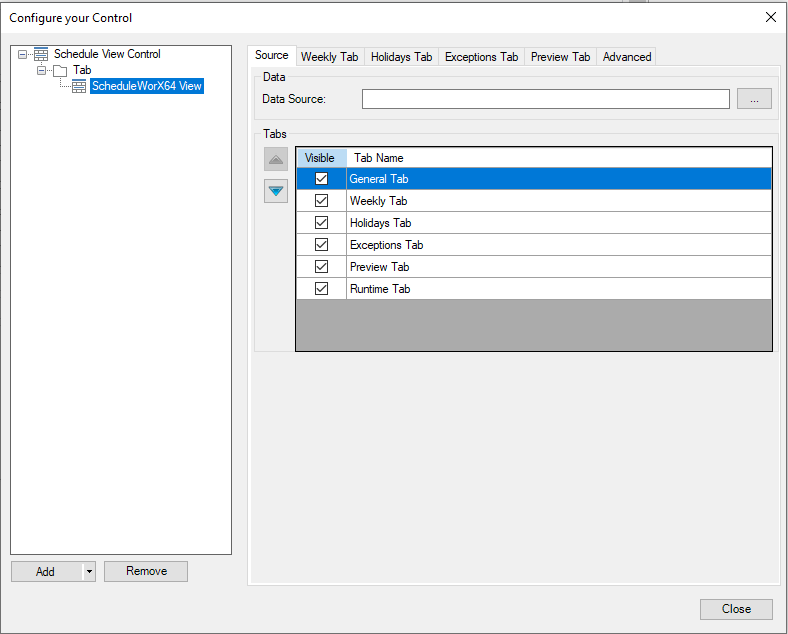
Task: Collapse the Tab tree node
Action: (42, 70)
